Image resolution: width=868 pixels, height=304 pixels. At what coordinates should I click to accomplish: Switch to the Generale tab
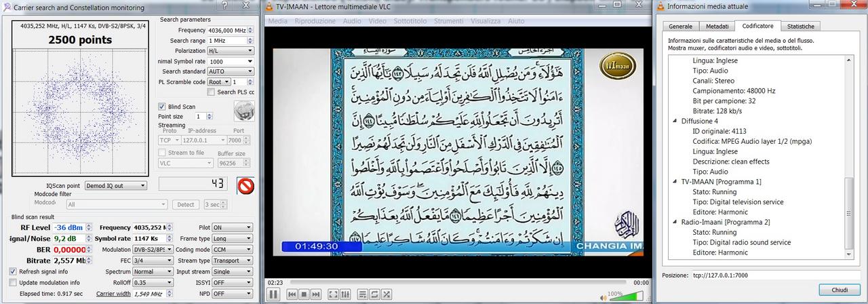[x=681, y=26]
